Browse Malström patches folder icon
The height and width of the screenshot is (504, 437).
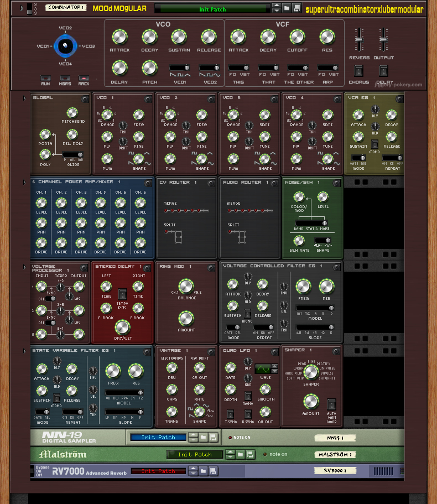[240, 454]
